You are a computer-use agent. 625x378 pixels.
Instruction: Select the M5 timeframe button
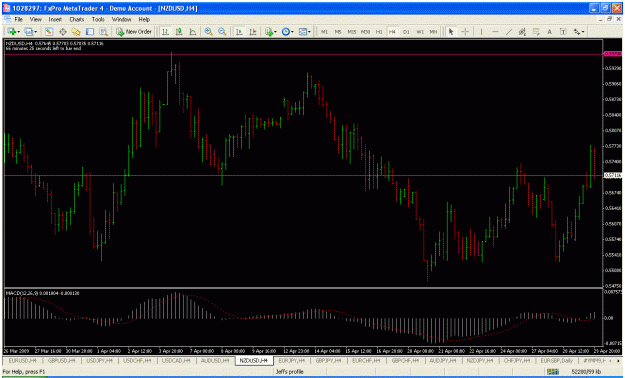(x=338, y=32)
